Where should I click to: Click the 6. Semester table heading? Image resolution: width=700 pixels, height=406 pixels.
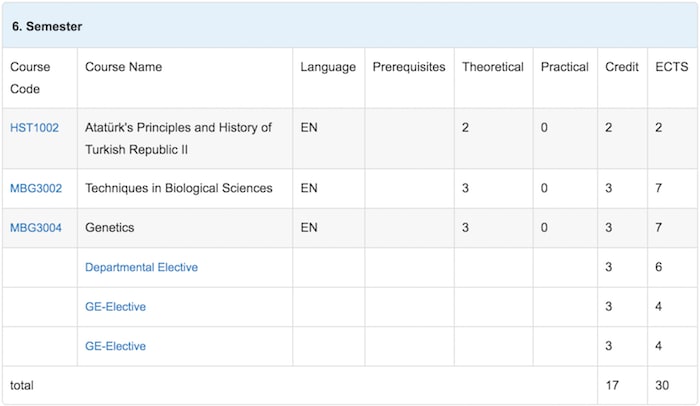(47, 26)
